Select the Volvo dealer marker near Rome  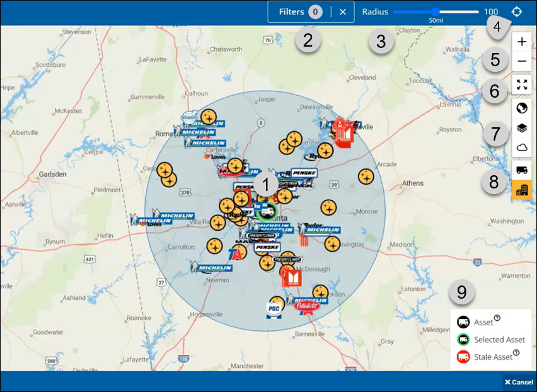click(x=189, y=117)
